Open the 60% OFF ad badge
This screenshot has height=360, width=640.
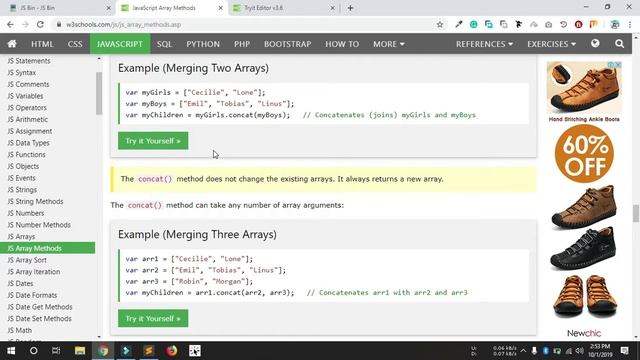coord(584,153)
